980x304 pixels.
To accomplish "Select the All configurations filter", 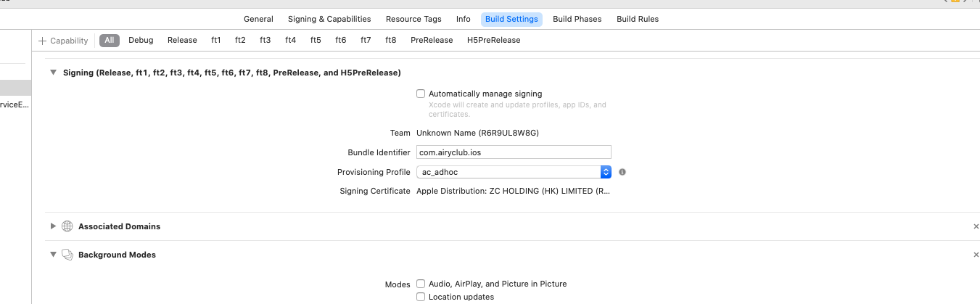I will [110, 40].
